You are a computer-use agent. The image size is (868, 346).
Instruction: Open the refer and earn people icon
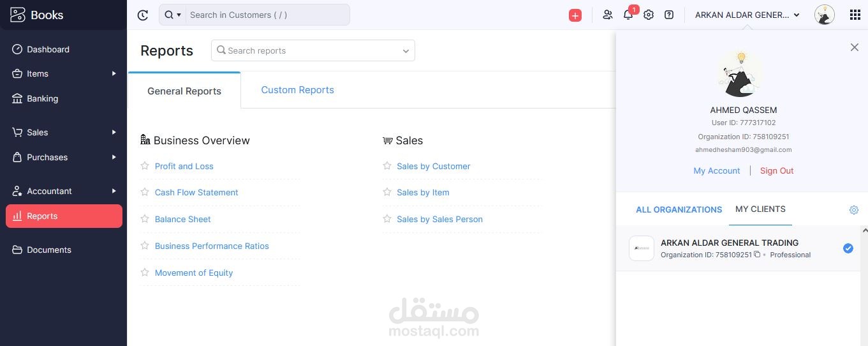[607, 15]
